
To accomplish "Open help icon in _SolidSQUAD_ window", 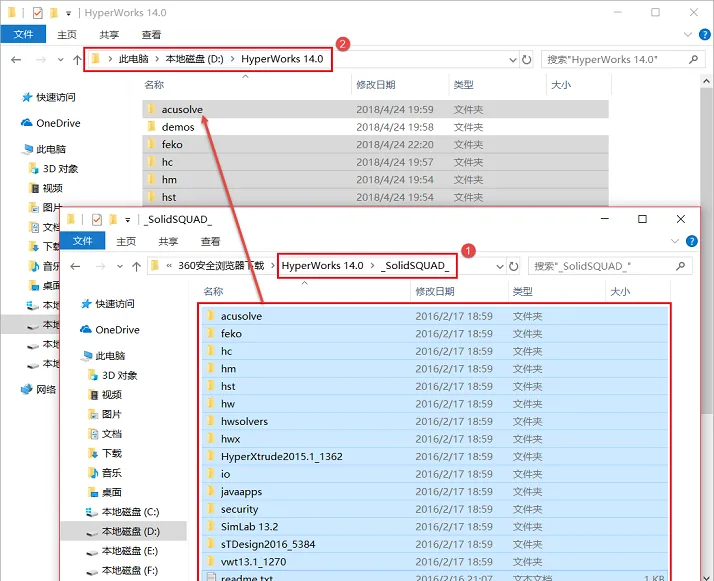I will pos(691,241).
